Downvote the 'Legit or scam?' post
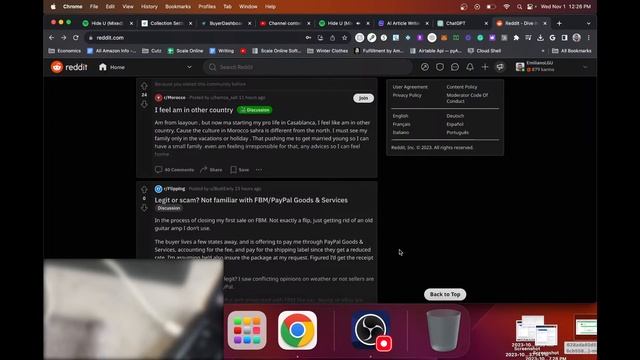The width and height of the screenshot is (640, 360). (144, 208)
